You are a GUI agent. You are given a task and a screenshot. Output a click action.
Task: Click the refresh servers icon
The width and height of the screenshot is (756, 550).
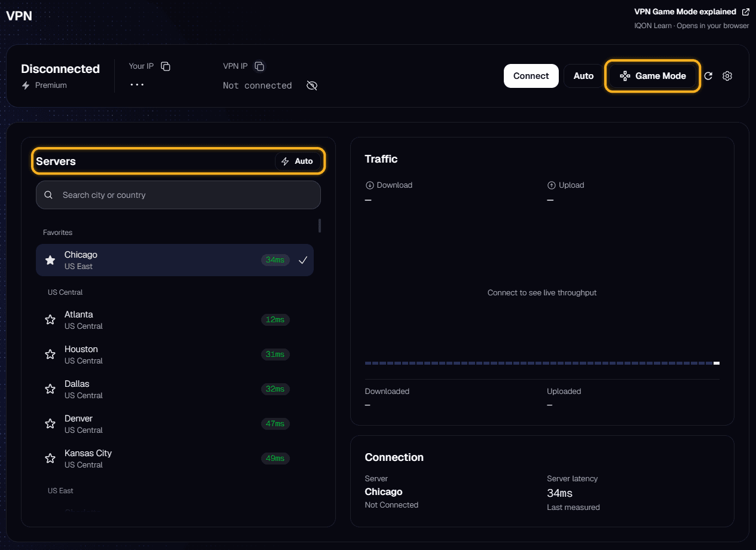tap(708, 76)
